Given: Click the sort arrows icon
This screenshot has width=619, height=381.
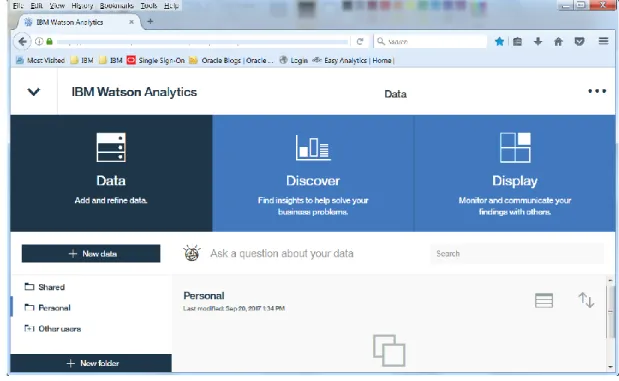Looking at the screenshot, I should tap(586, 300).
